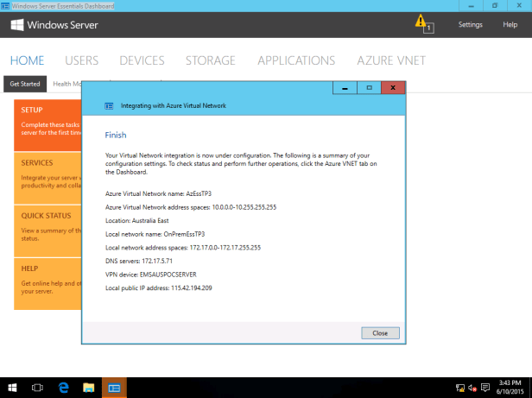This screenshot has width=532, height=398.
Task: Switch to the USERS tab
Action: coord(81,60)
